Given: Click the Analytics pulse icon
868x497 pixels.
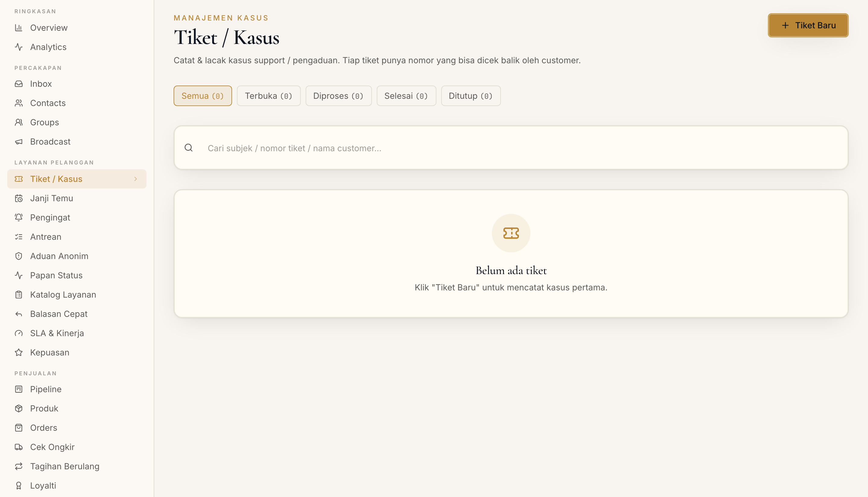Looking at the screenshot, I should click(x=19, y=47).
